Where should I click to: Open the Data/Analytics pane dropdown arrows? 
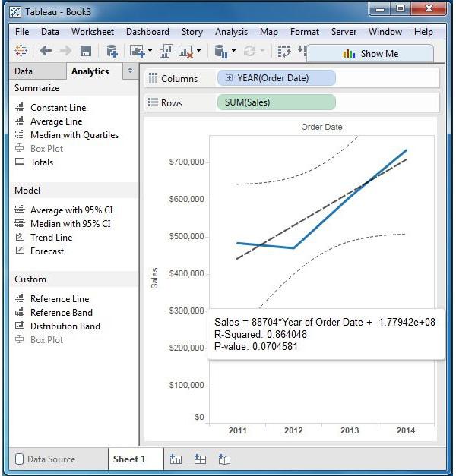(x=131, y=71)
